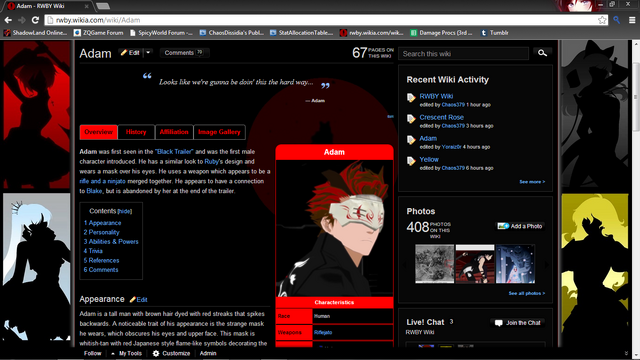Screen dimensions: 640x360
Task: Follow the Ruby link in overview
Action: point(211,161)
